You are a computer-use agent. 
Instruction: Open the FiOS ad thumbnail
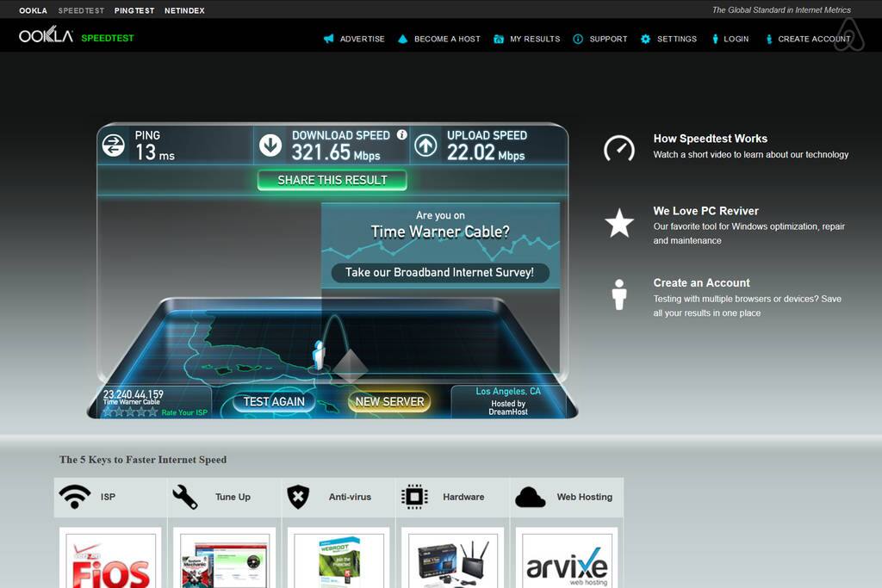click(110, 559)
